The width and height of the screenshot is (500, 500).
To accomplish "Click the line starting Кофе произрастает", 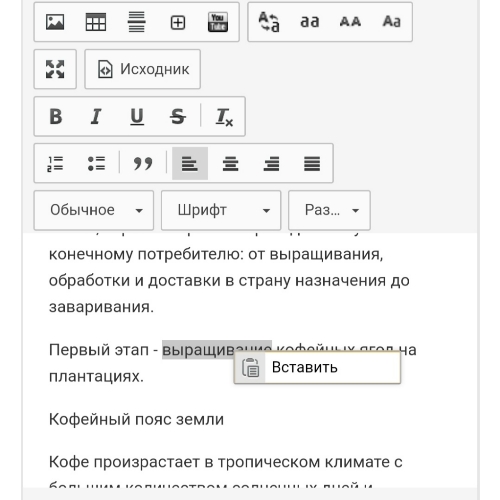I will pos(226,462).
